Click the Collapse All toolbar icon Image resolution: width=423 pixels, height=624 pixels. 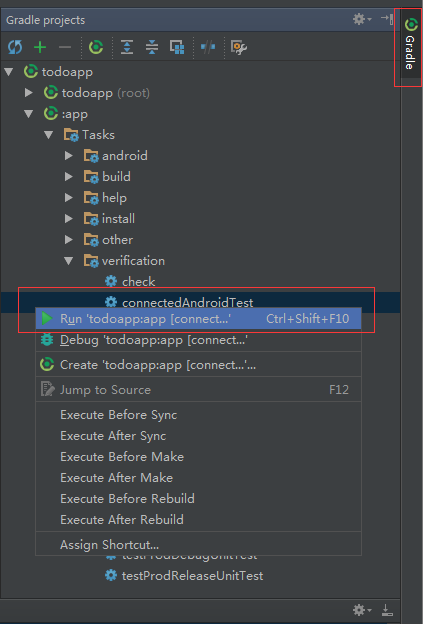(x=152, y=47)
